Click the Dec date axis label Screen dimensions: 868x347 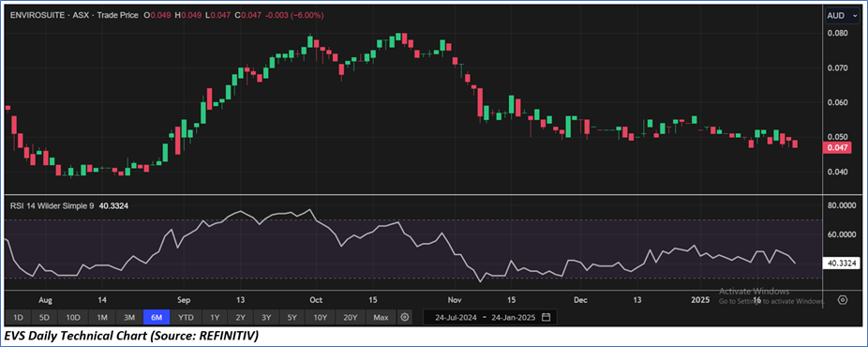click(x=580, y=300)
